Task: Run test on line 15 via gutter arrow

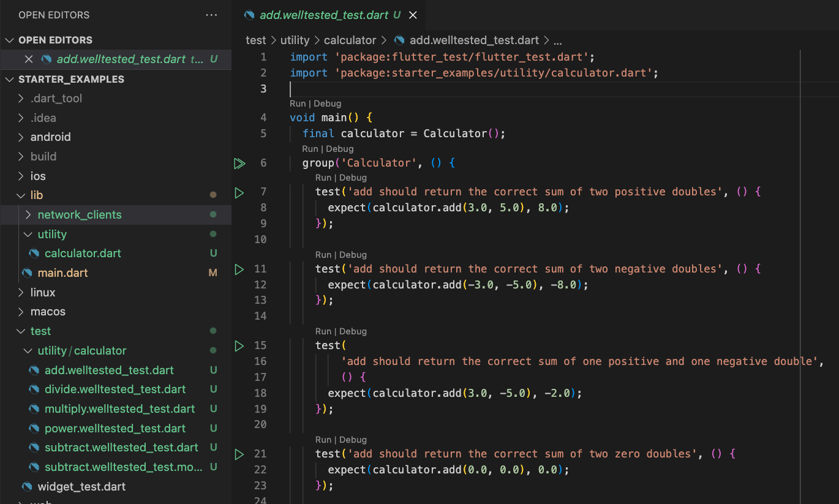Action: click(x=239, y=346)
